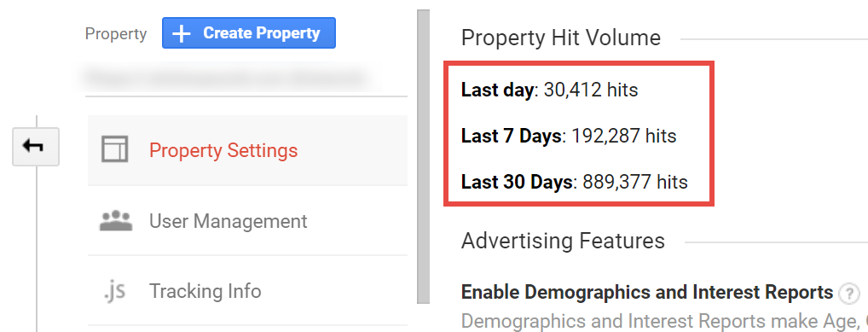Viewport: 868px width, 332px height.
Task: Expand the Tracking Info section
Action: [x=247, y=291]
